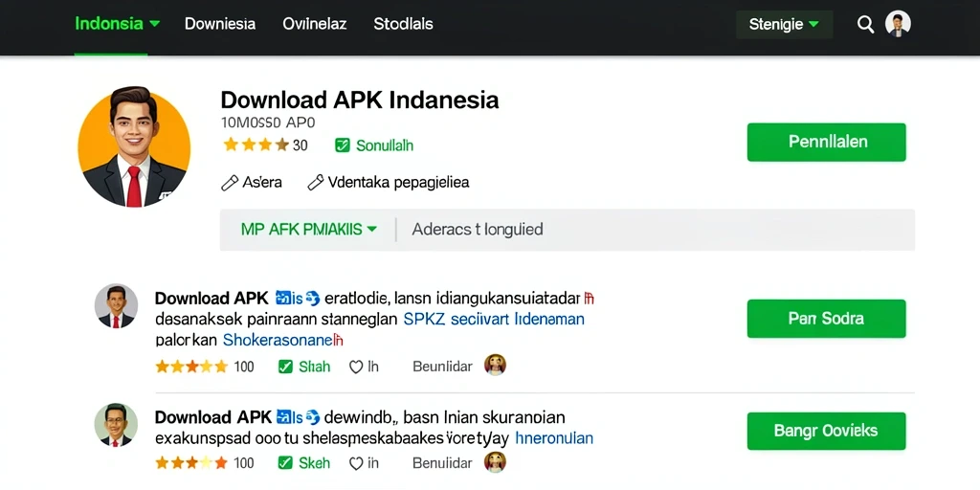Open the Stodlals tab
The height and width of the screenshot is (490, 980).
[403, 24]
